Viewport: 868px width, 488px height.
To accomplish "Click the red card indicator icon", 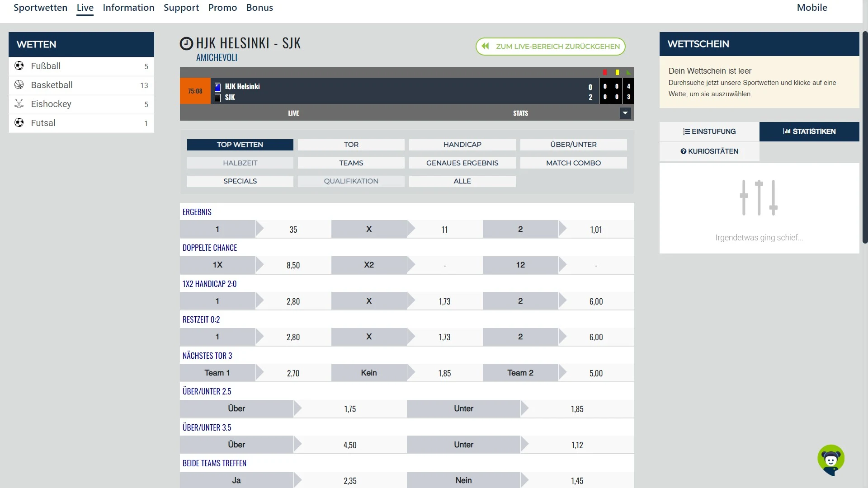I will [605, 72].
